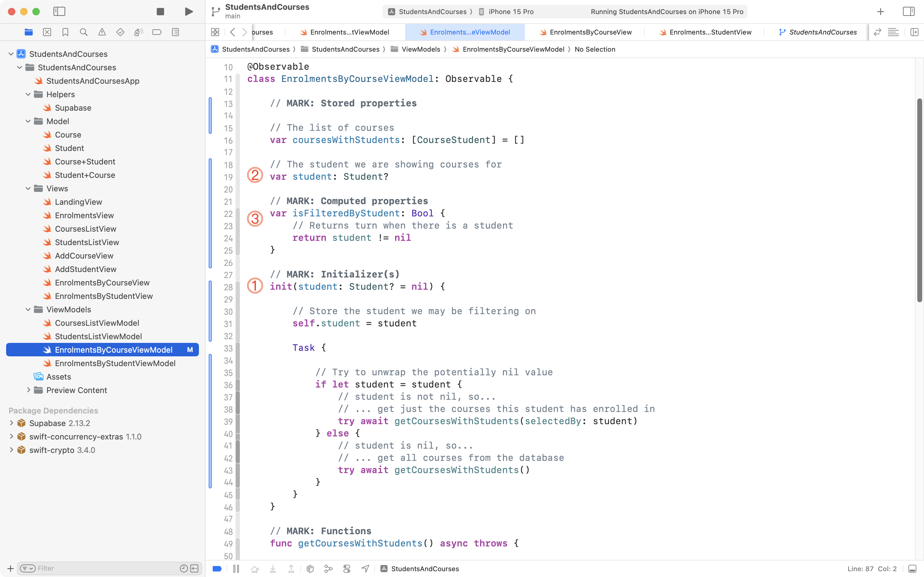Show the right inspector panel
The height and width of the screenshot is (577, 924).
coord(909,11)
